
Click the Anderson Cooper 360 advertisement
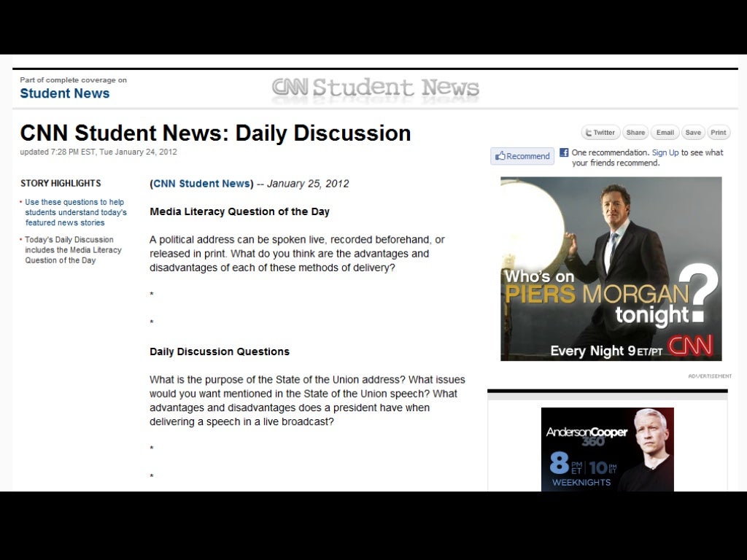pyautogui.click(x=608, y=449)
